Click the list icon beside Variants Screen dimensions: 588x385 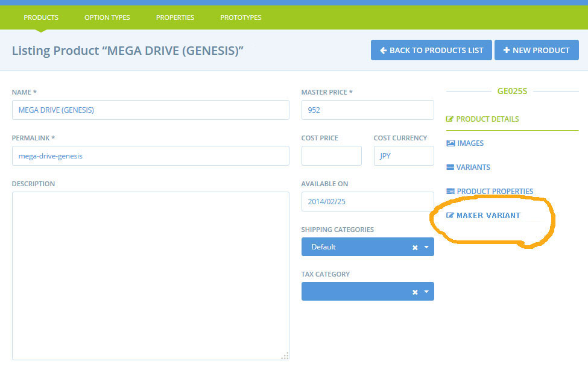pyautogui.click(x=450, y=167)
